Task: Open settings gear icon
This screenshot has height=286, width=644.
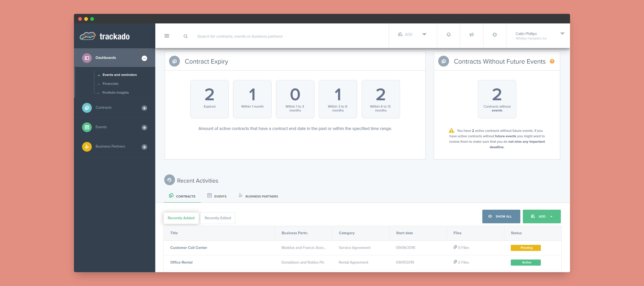Action: (494, 35)
